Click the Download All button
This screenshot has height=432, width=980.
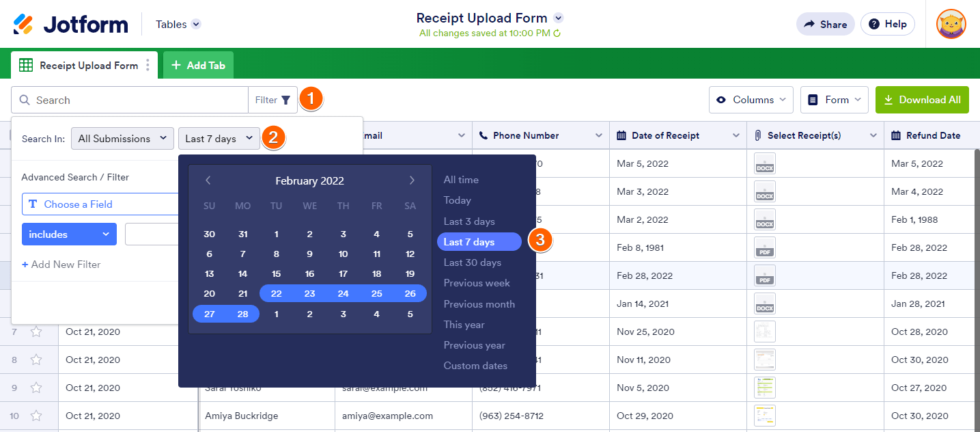[922, 100]
